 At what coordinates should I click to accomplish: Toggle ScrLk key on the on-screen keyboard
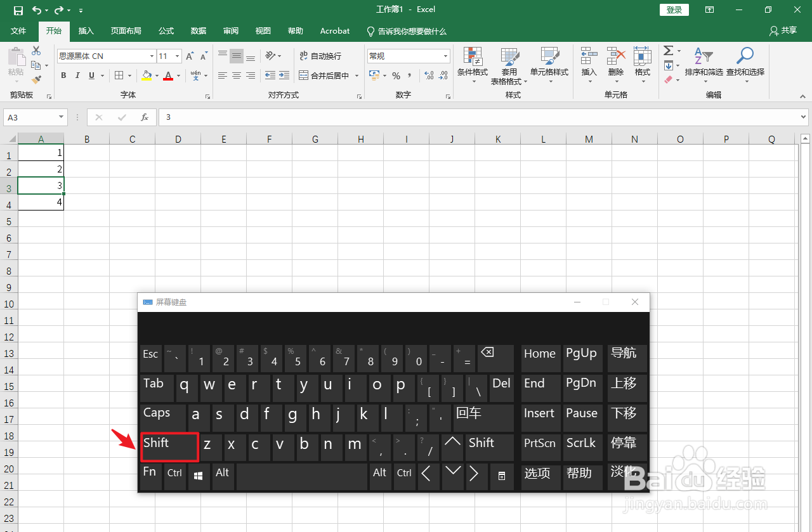(x=582, y=447)
